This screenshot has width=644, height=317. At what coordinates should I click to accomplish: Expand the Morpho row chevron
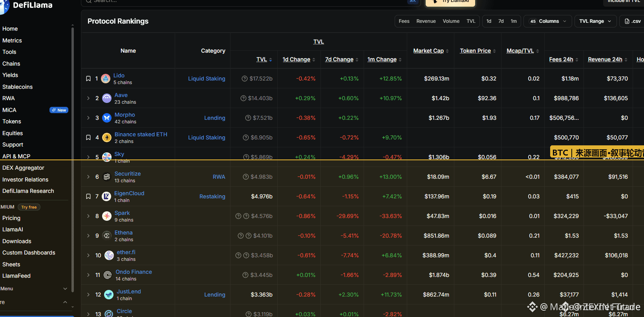88,118
